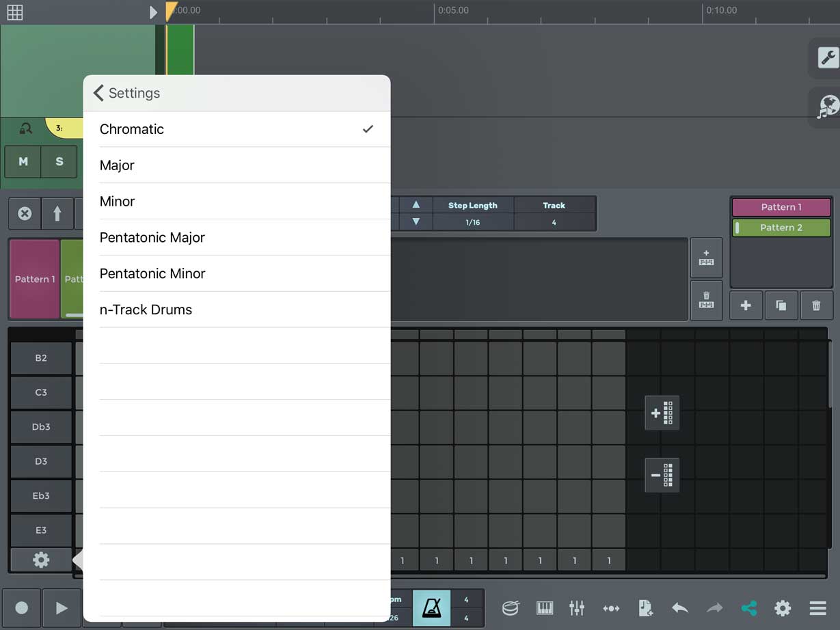Click the up arrow sequencer button
The height and width of the screenshot is (630, 840).
coord(57,214)
